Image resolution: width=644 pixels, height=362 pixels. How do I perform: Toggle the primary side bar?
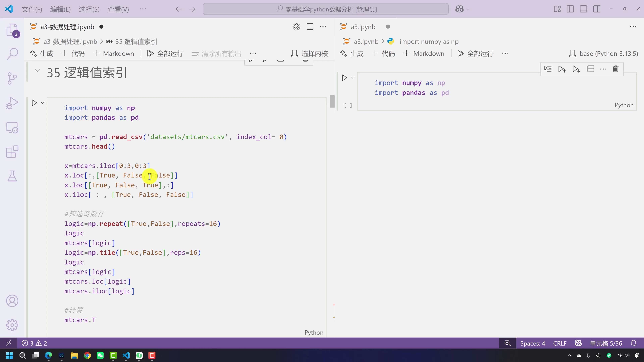click(x=570, y=9)
